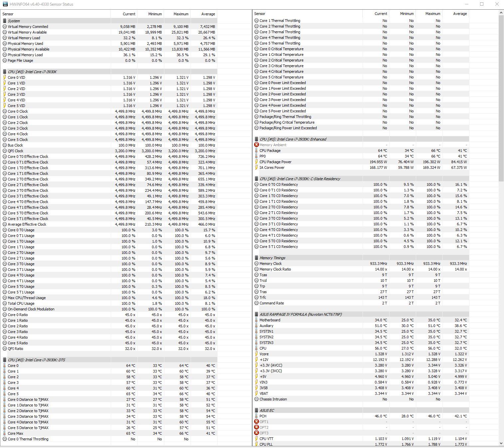
Task: Click the CPU VTT bolt icon
Action: click(256, 439)
